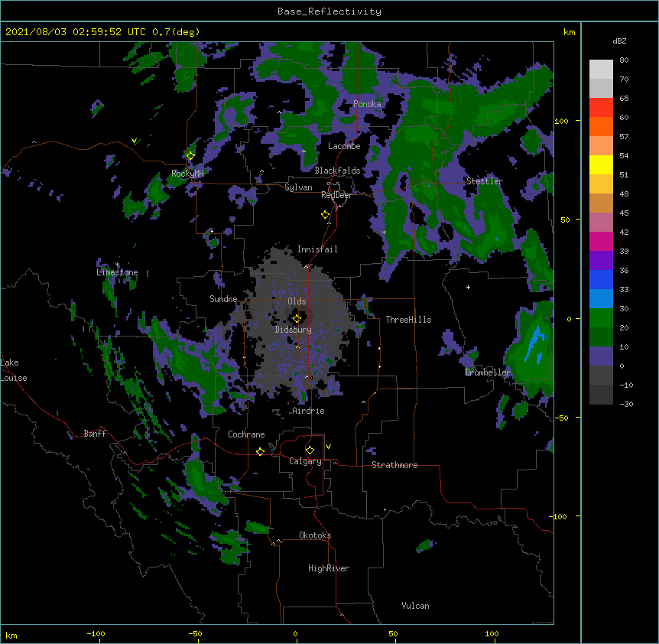The height and width of the screenshot is (644, 659).
Task: Click the Vulcan label
Action: 415,606
